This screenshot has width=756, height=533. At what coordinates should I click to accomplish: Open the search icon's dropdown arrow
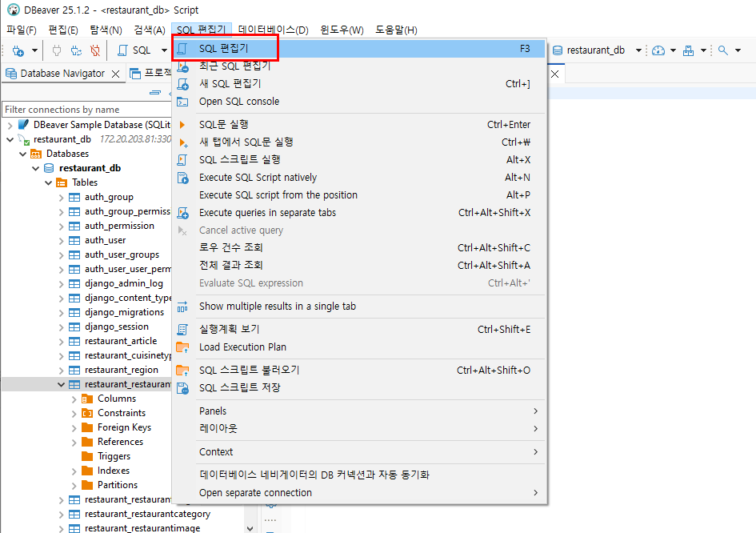tap(738, 50)
